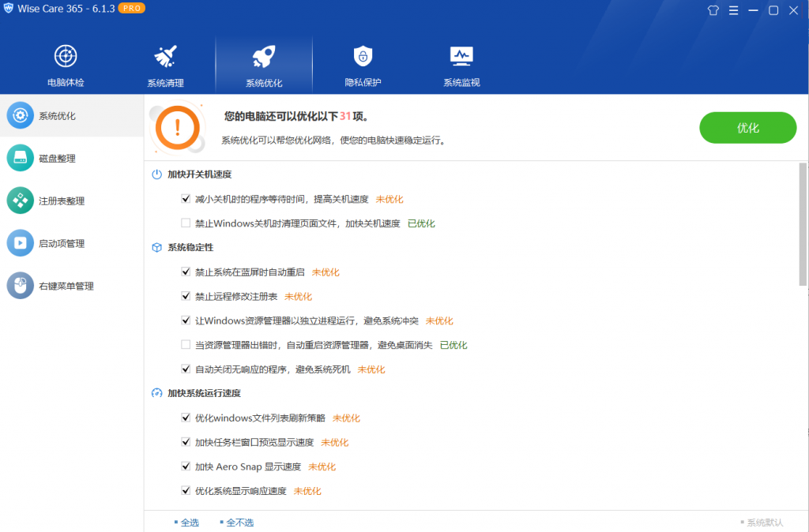The height and width of the screenshot is (532, 809).
Task: Click the 注册表整理 sidebar icon
Action: (20, 200)
